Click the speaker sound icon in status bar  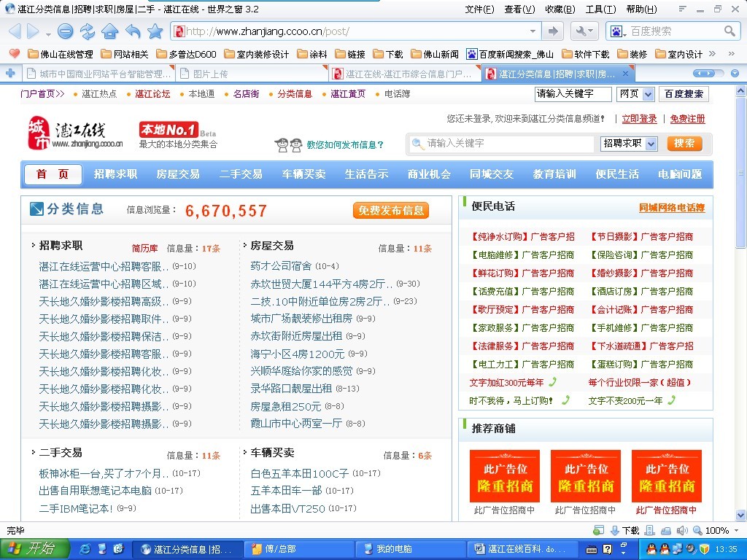[682, 531]
